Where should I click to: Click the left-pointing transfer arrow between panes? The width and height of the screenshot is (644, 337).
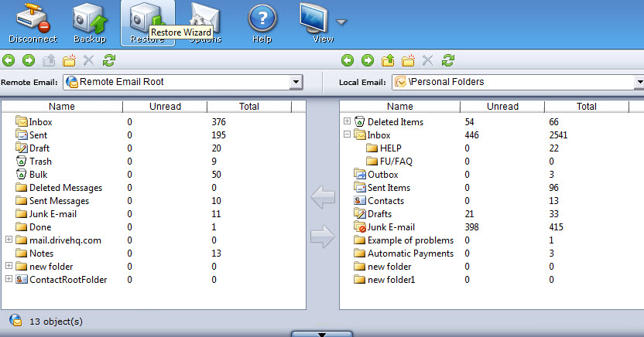tap(322, 199)
